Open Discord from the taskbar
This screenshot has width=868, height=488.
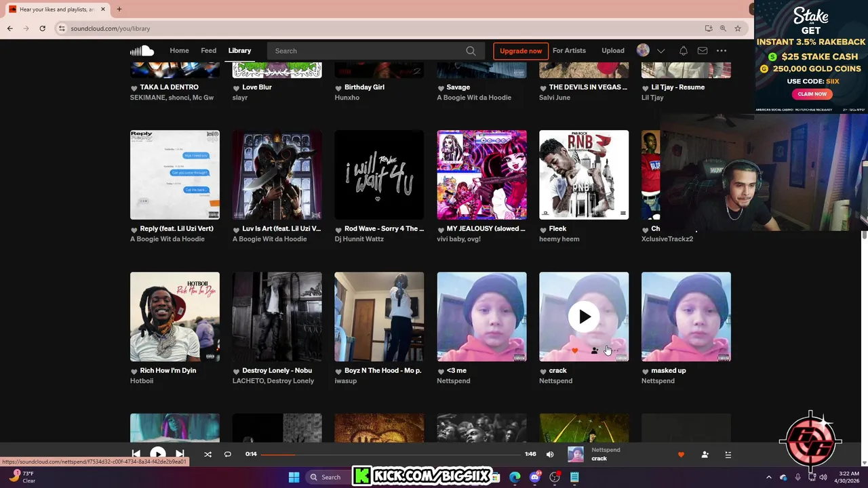[x=535, y=477]
